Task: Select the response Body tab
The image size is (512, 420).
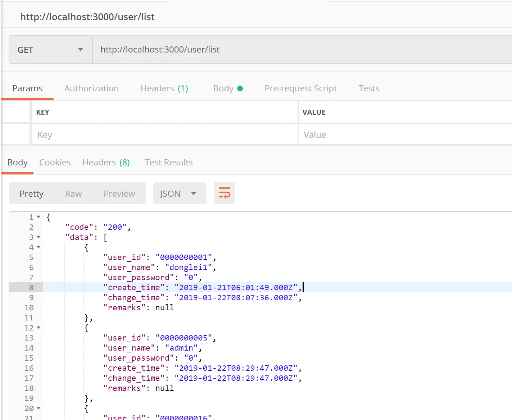Action: coord(17,163)
